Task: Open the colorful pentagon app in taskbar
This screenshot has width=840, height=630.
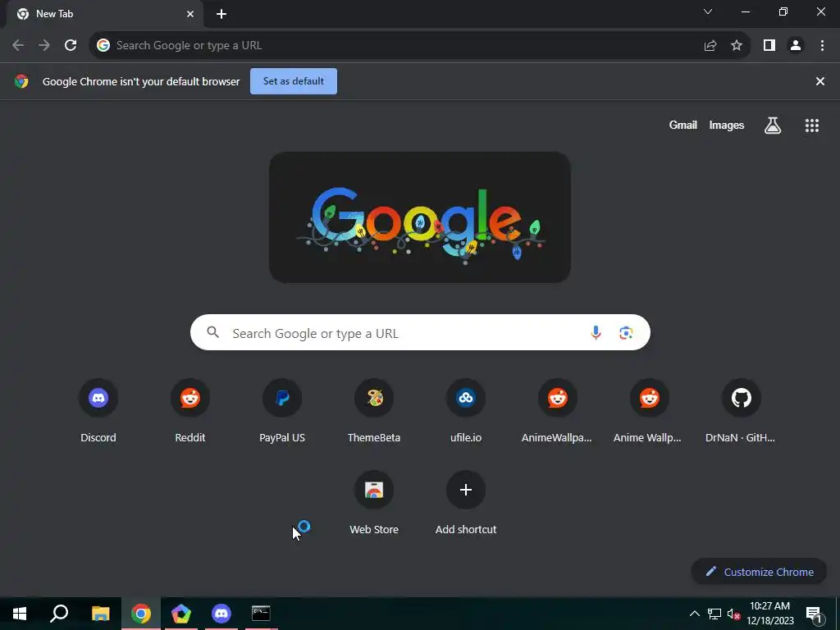Action: pos(181,614)
